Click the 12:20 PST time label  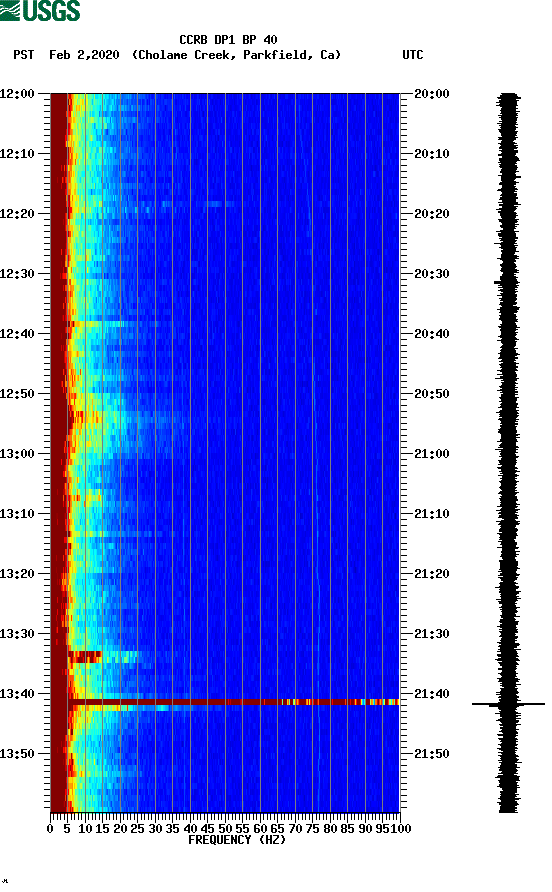pos(17,214)
